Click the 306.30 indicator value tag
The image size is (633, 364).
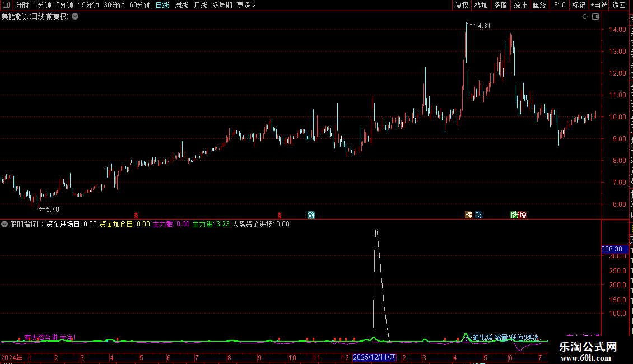(x=615, y=249)
